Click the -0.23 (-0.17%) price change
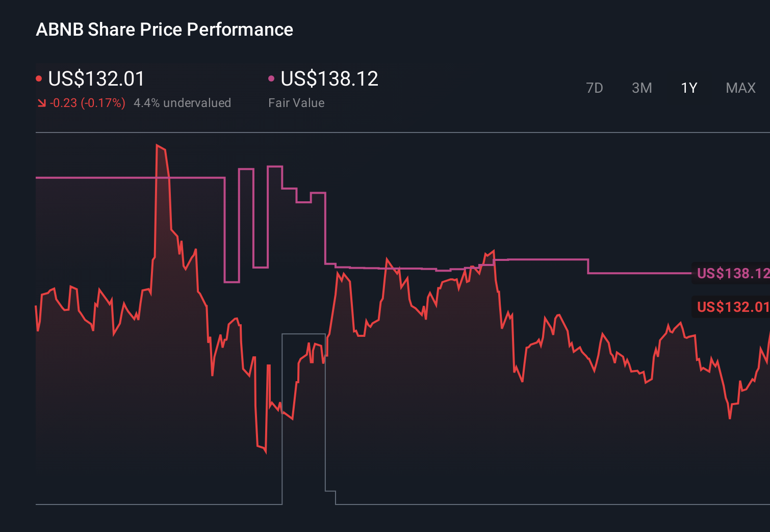The width and height of the screenshot is (770, 532). [88, 103]
